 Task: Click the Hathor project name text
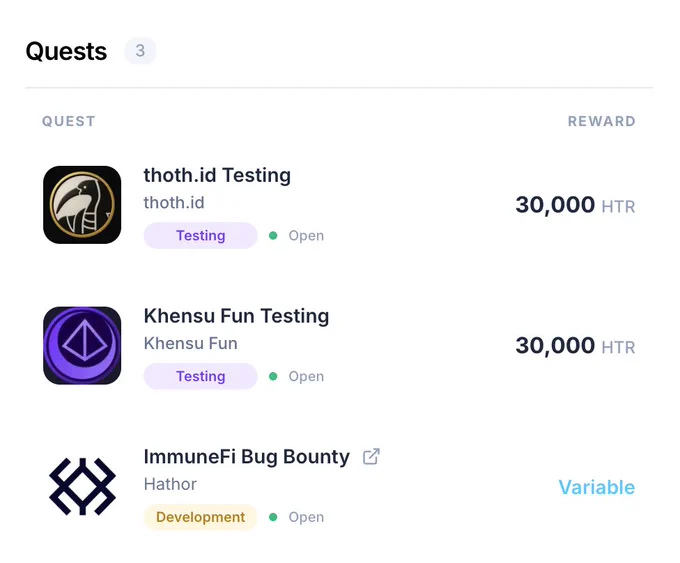(170, 484)
